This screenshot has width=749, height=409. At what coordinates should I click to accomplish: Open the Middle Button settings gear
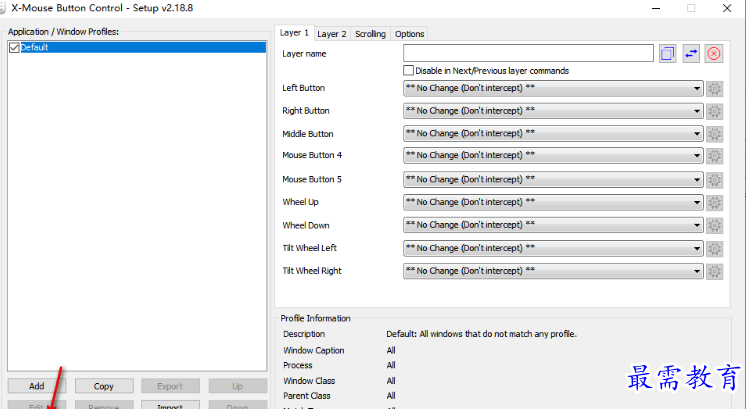tap(714, 134)
